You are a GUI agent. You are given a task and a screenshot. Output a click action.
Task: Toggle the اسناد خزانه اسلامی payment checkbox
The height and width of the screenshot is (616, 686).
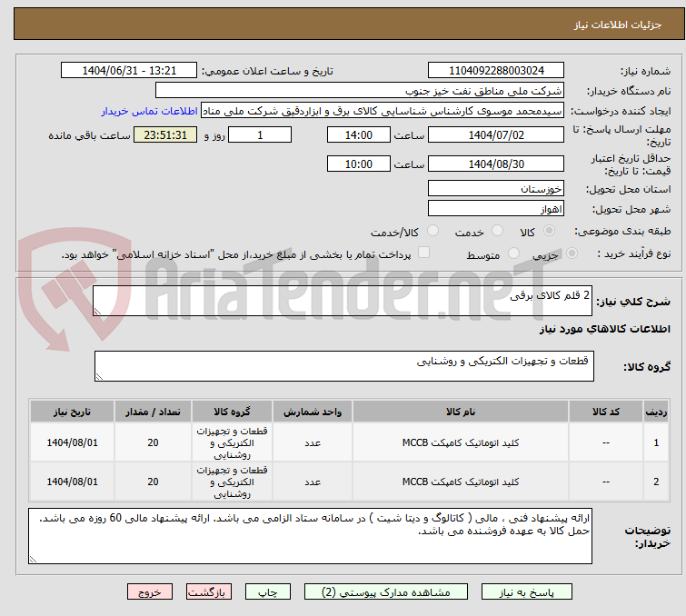[x=423, y=253]
